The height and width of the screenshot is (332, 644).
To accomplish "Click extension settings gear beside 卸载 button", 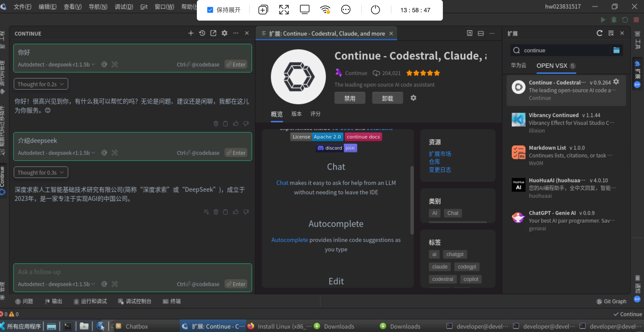I will point(413,98).
